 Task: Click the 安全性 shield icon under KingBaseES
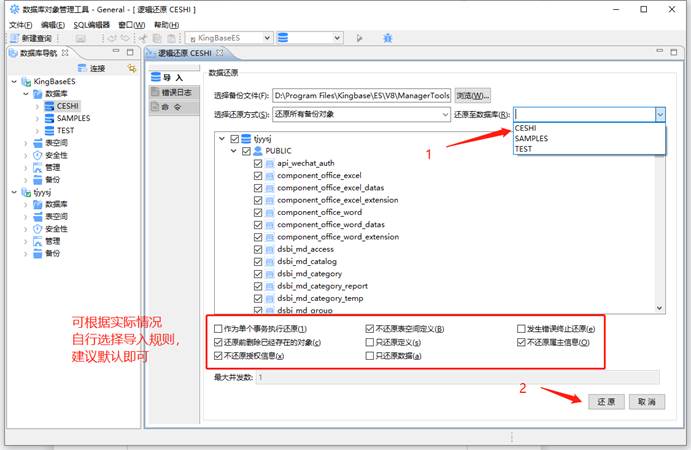[38, 155]
